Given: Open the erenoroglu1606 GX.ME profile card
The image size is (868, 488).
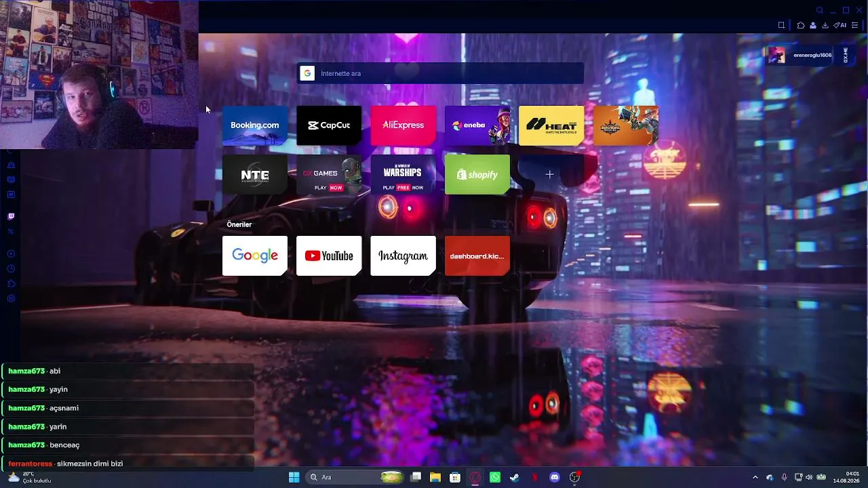Looking at the screenshot, I should pyautogui.click(x=809, y=56).
